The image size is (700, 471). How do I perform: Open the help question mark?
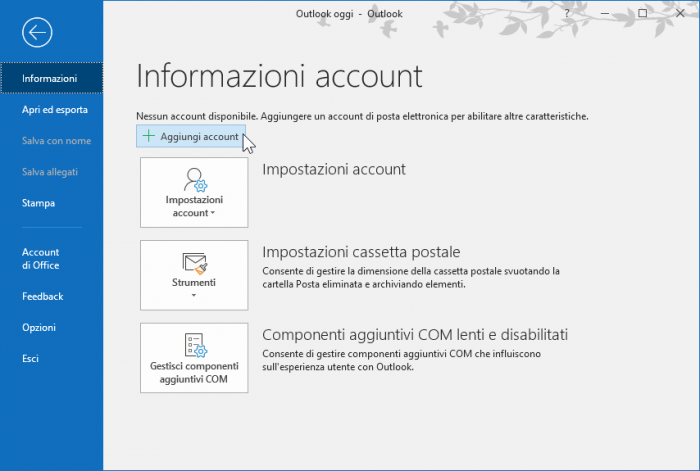click(567, 13)
